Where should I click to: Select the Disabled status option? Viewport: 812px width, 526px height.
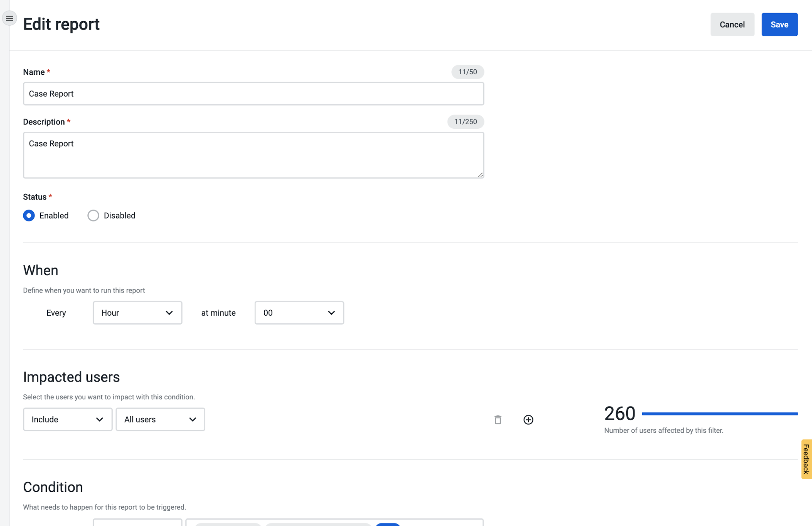click(x=93, y=215)
